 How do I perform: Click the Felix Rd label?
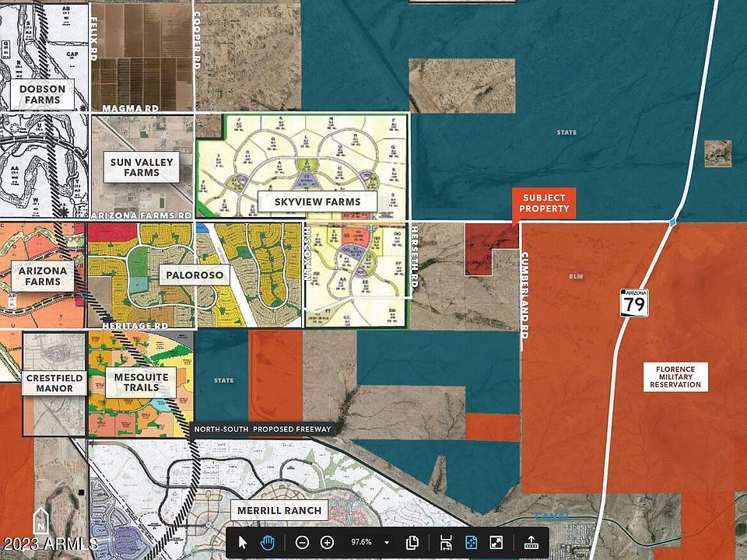(93, 39)
